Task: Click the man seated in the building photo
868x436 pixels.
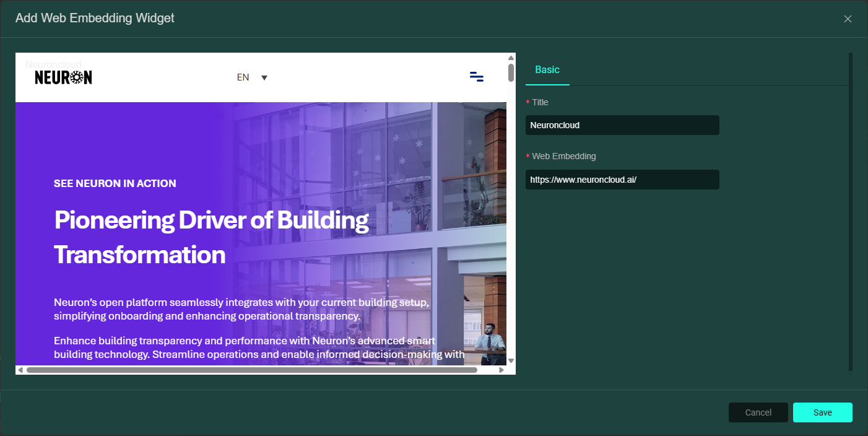Action: [x=489, y=339]
